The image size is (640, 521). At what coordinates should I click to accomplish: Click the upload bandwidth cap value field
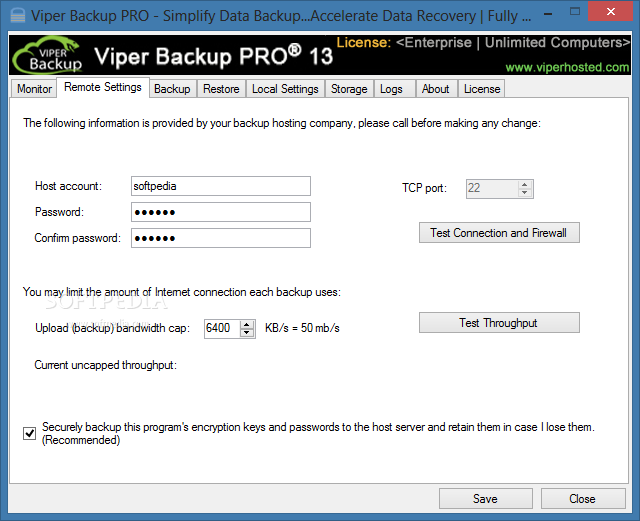pos(222,328)
